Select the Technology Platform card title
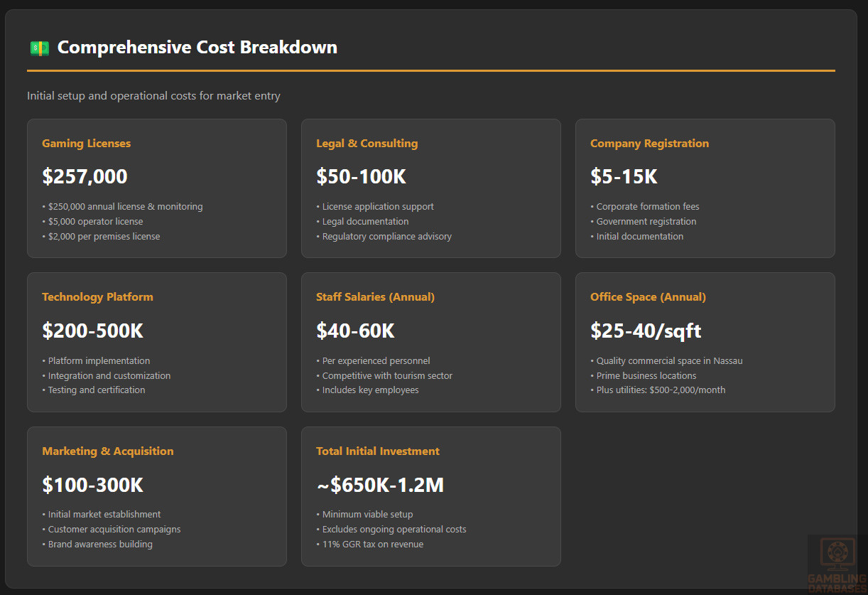 (97, 297)
